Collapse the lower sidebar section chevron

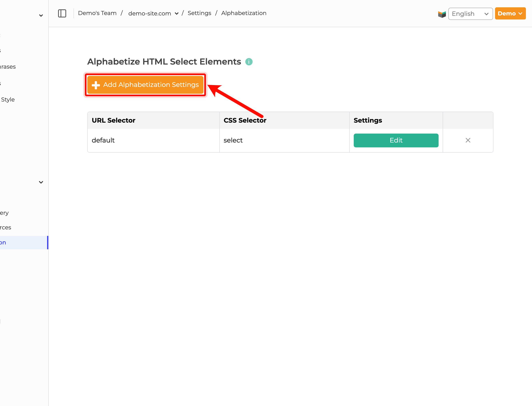point(41,182)
